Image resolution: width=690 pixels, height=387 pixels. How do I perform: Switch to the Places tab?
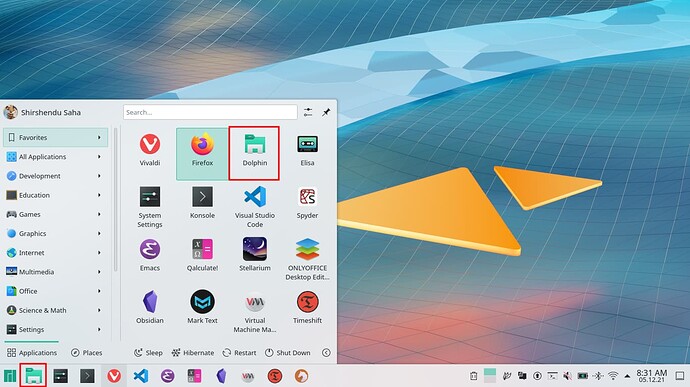[86, 353]
